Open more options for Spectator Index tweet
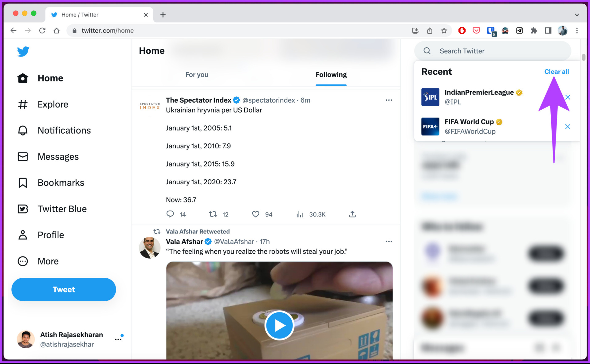Image resolution: width=590 pixels, height=364 pixels. tap(389, 100)
